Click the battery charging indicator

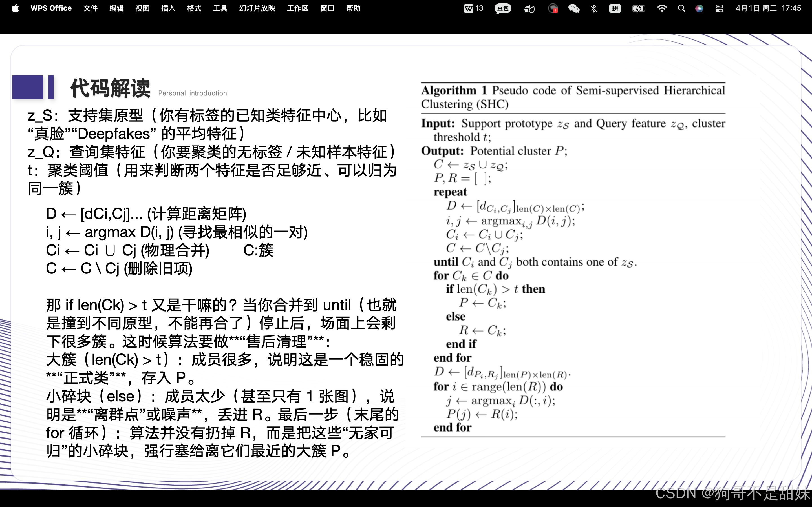point(639,8)
